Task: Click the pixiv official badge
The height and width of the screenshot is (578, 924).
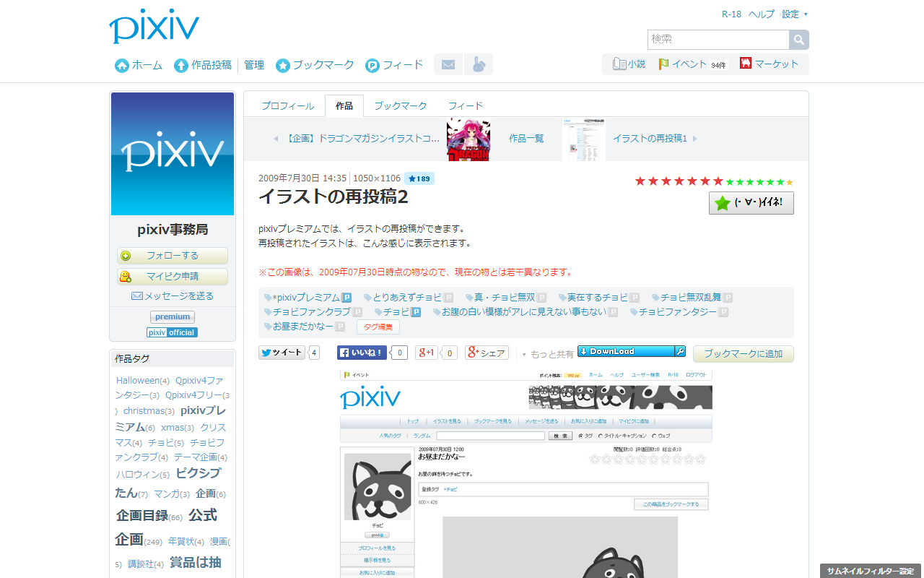Action: 172,332
